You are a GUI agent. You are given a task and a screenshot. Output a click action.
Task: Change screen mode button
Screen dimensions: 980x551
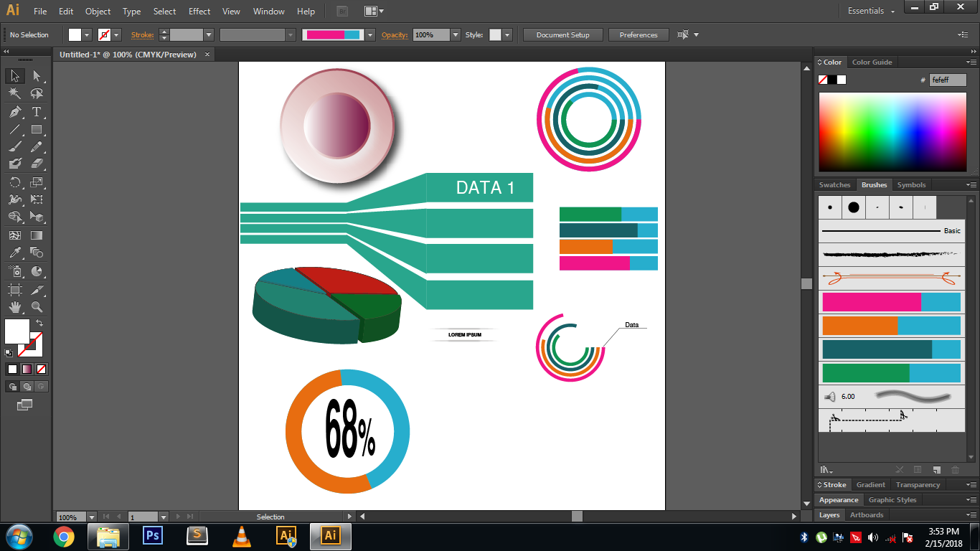(x=25, y=405)
